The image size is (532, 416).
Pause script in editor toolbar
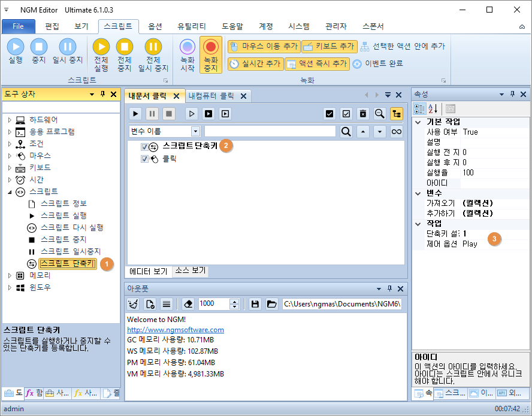tap(152, 114)
